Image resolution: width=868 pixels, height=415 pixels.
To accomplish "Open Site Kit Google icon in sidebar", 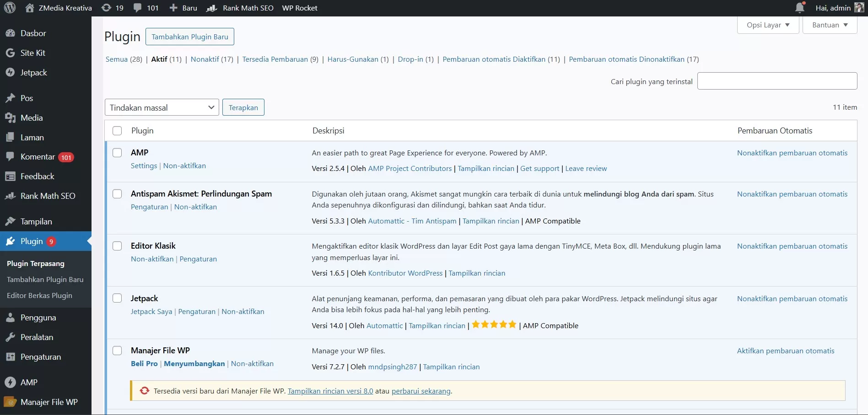I will [x=10, y=53].
